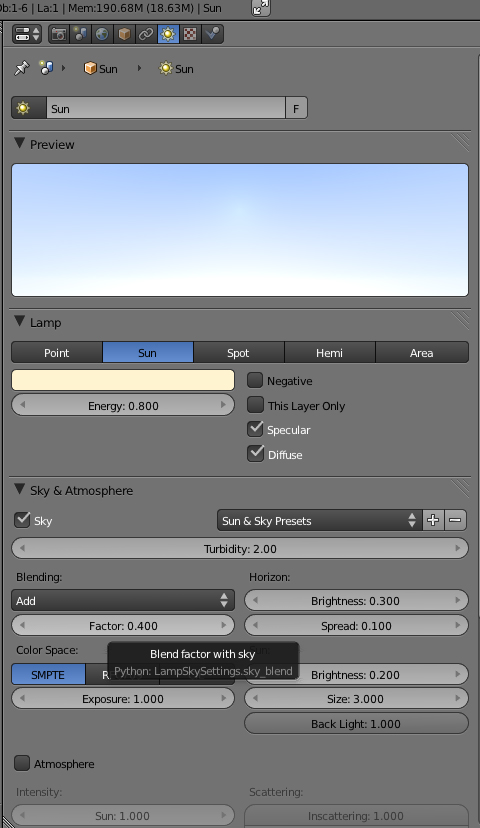Click the Sun lamp data in breadcrumb
Screen dimensions: 480x828
click(176, 69)
